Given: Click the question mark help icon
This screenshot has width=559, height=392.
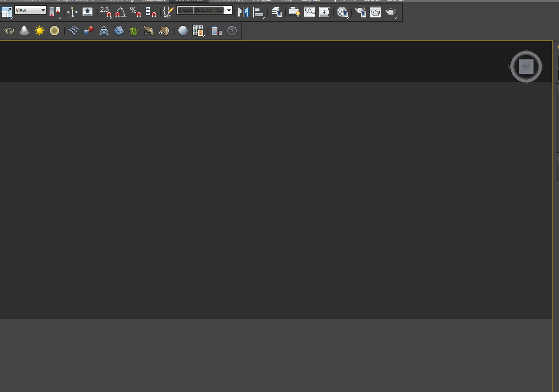Looking at the screenshot, I should (232, 31).
